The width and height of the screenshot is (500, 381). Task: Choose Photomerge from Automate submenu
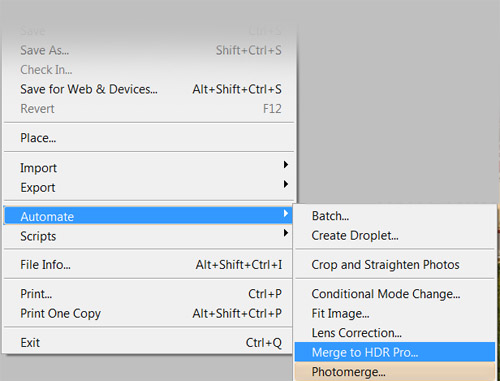395,371
